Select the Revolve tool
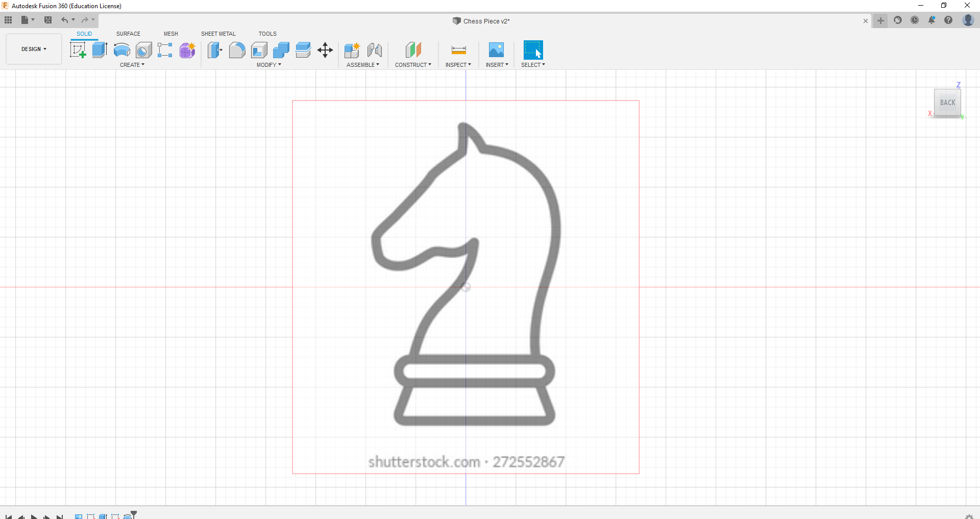 coord(121,50)
